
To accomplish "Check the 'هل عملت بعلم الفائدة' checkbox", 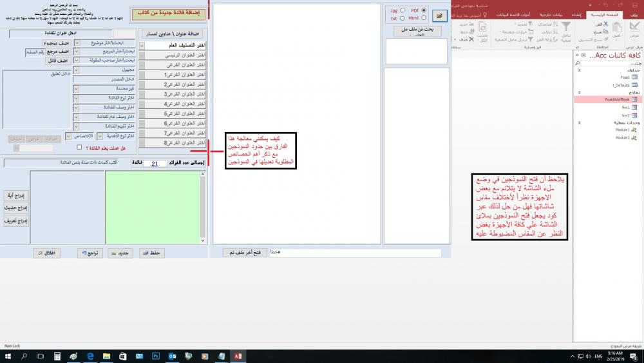I will pyautogui.click(x=79, y=147).
